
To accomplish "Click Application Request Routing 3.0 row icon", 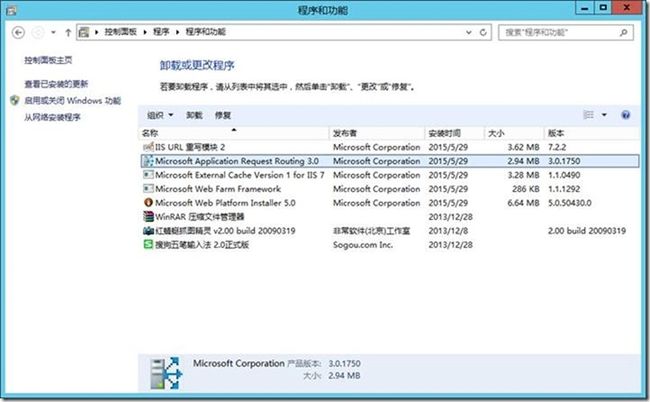I will pos(148,161).
